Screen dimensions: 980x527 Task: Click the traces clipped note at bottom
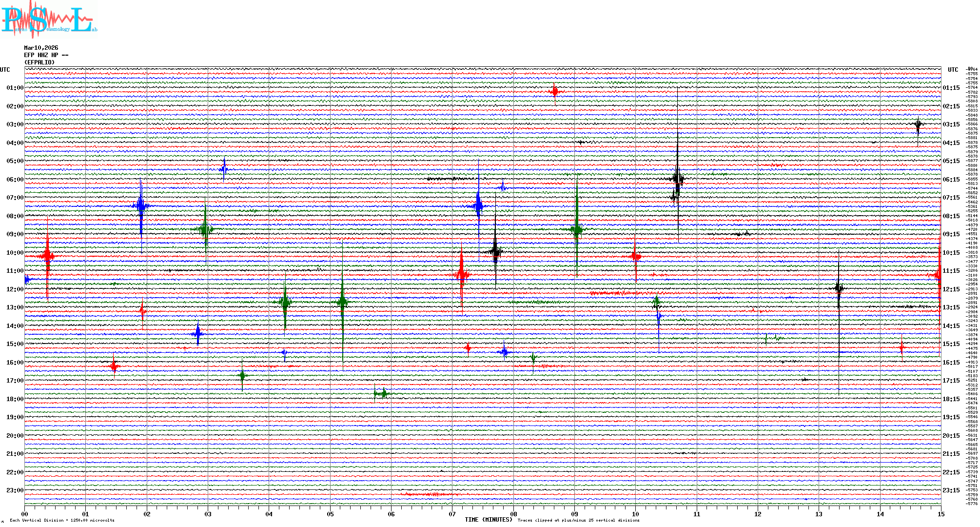(x=578, y=520)
